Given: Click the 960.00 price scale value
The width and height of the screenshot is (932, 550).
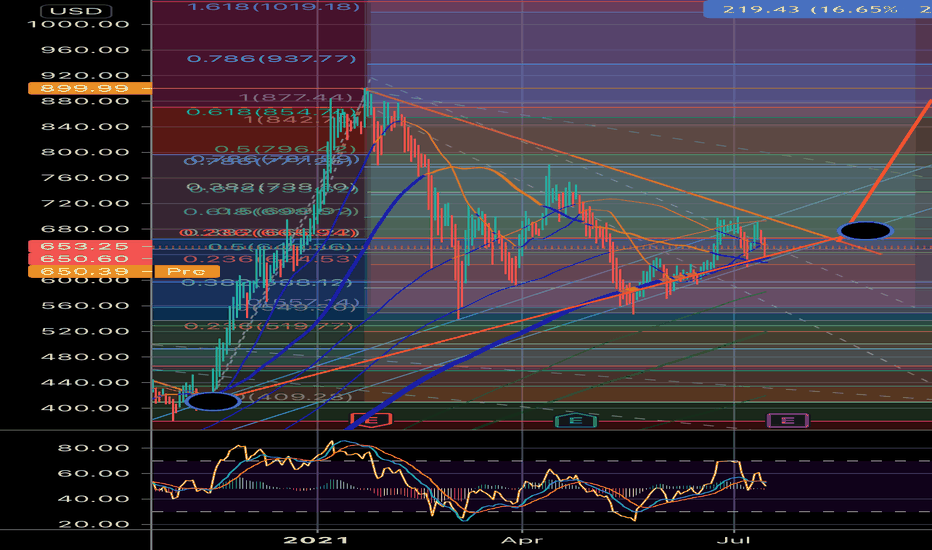Looking at the screenshot, I should pos(85,50).
